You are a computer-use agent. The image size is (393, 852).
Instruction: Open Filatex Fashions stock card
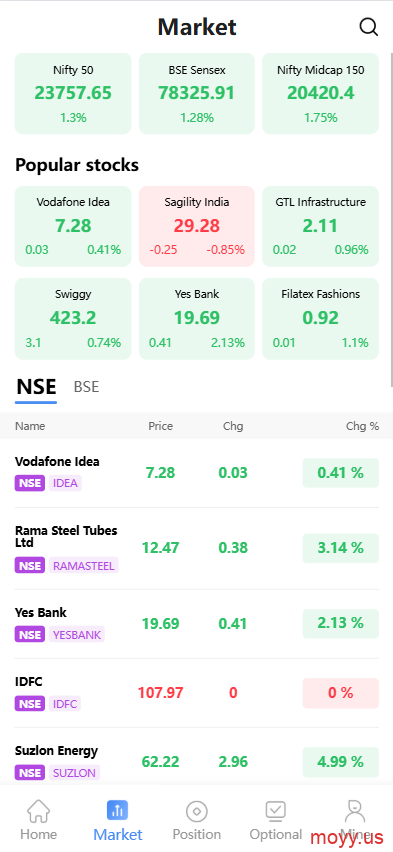coord(320,318)
